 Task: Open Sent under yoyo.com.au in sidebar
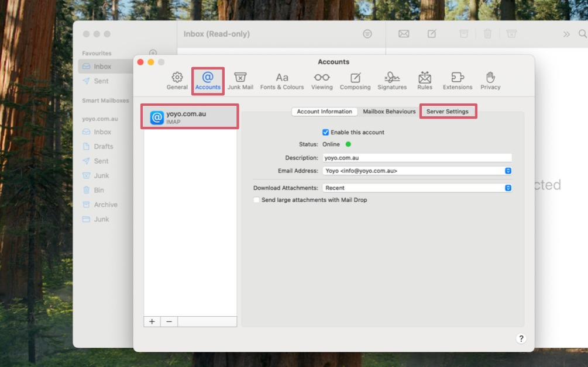coord(101,161)
